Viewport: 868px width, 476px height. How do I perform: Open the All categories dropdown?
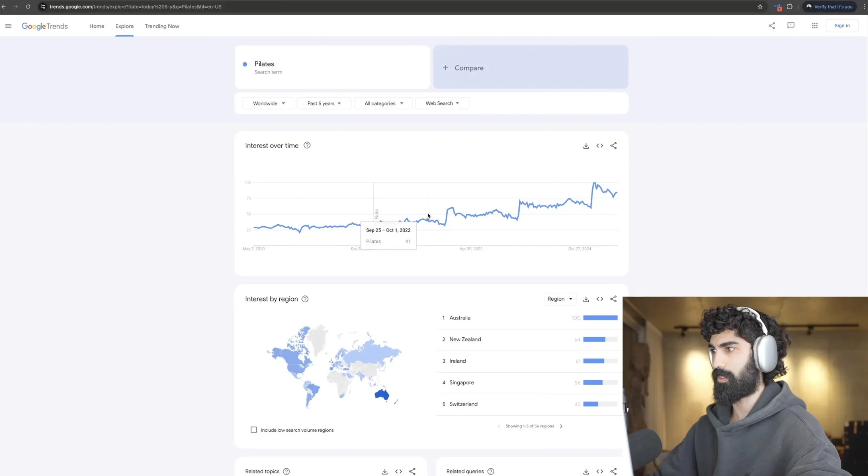[x=383, y=103]
